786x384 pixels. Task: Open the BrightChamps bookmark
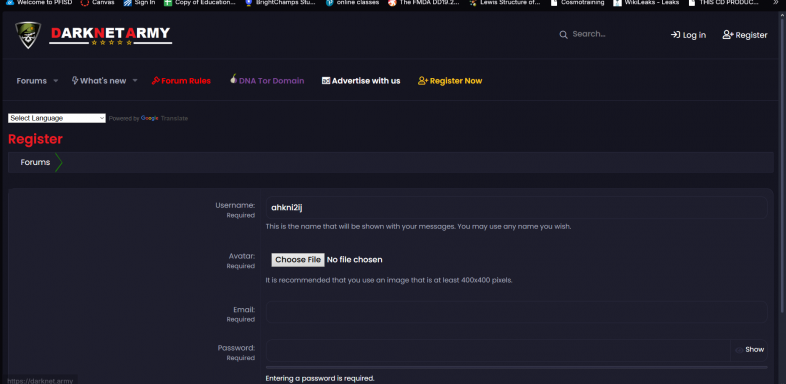click(281, 3)
